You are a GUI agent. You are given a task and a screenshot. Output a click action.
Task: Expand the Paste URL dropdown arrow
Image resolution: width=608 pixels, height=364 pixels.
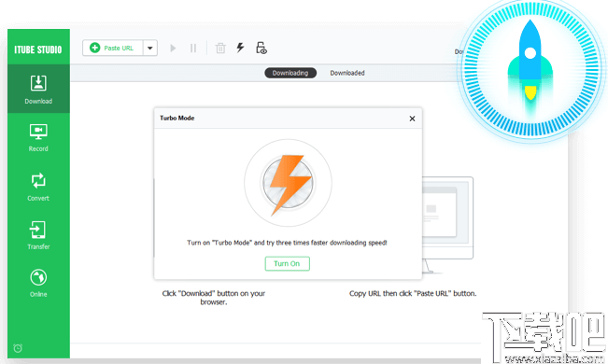[150, 49]
